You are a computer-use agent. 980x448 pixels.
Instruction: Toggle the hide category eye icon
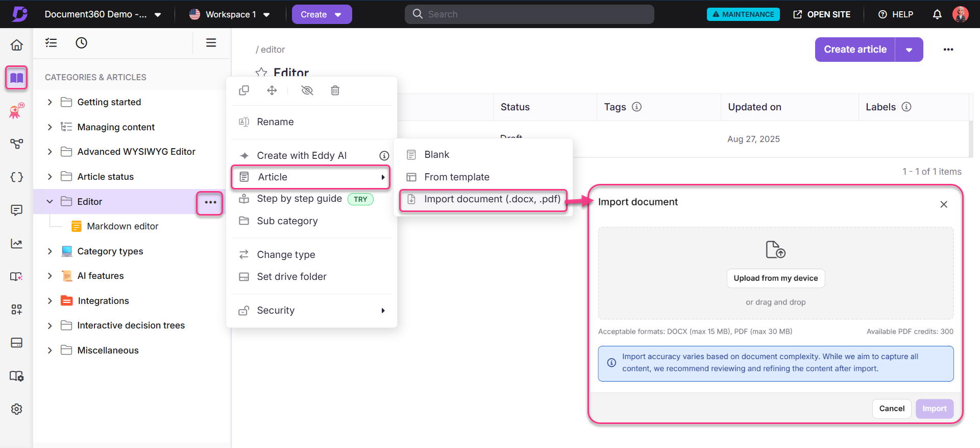point(307,90)
